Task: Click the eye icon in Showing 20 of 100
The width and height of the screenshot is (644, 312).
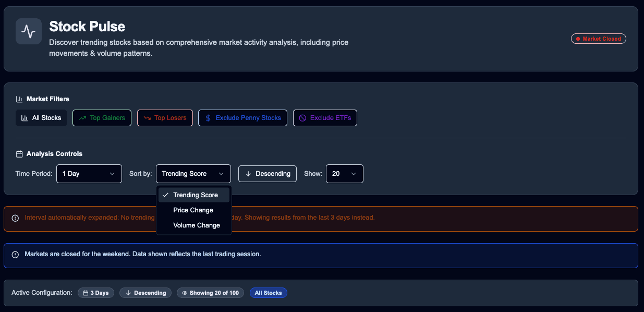Action: 184,293
